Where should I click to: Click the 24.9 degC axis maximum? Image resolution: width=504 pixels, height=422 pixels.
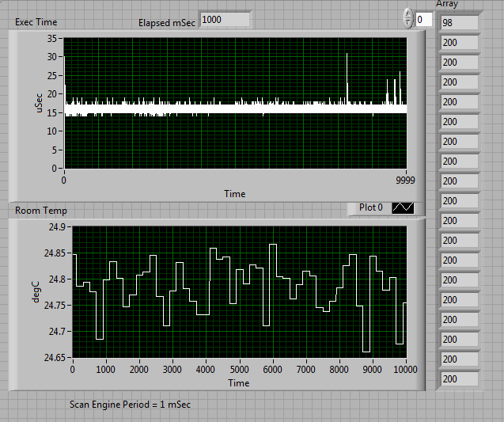coord(57,227)
